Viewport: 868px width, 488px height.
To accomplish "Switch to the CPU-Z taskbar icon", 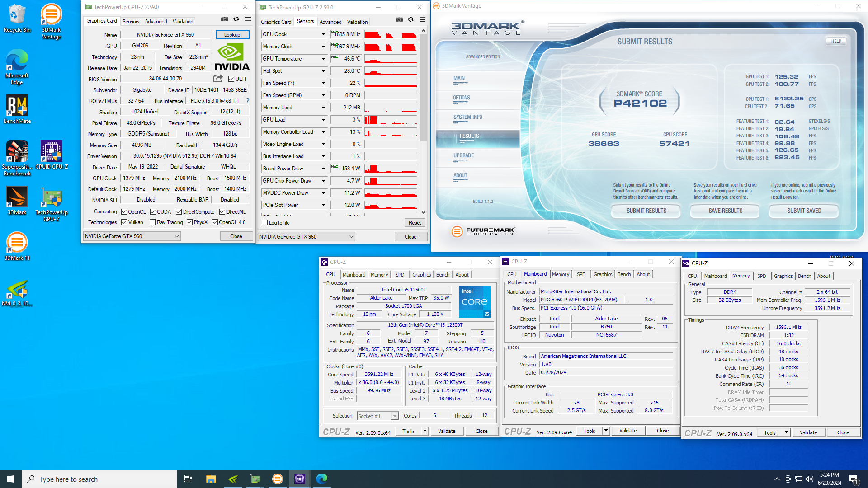I will click(x=300, y=479).
